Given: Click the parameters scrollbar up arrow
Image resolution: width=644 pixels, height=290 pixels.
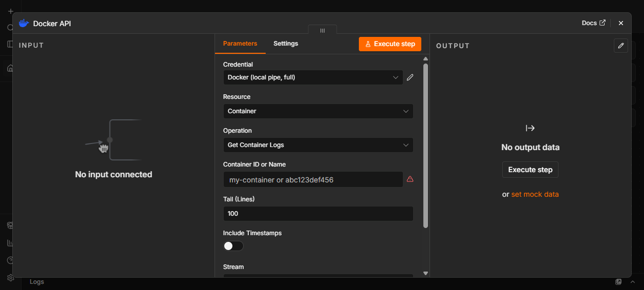Looking at the screenshot, I should [x=425, y=59].
